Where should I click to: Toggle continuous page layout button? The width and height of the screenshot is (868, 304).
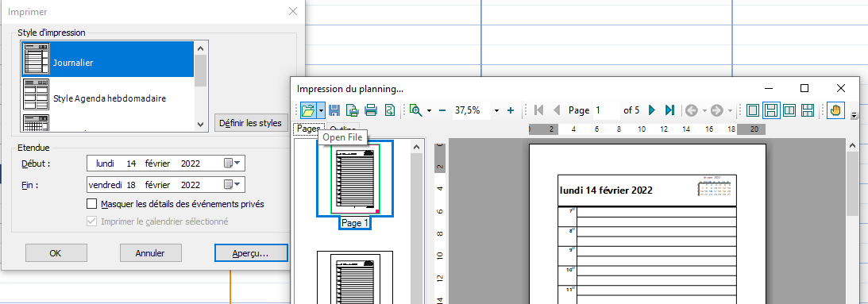point(770,110)
